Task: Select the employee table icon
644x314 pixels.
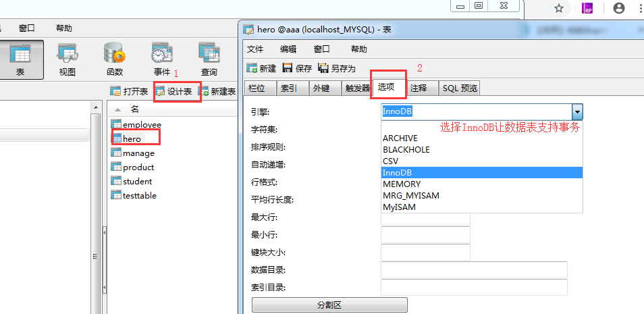Action: pyautogui.click(x=117, y=124)
